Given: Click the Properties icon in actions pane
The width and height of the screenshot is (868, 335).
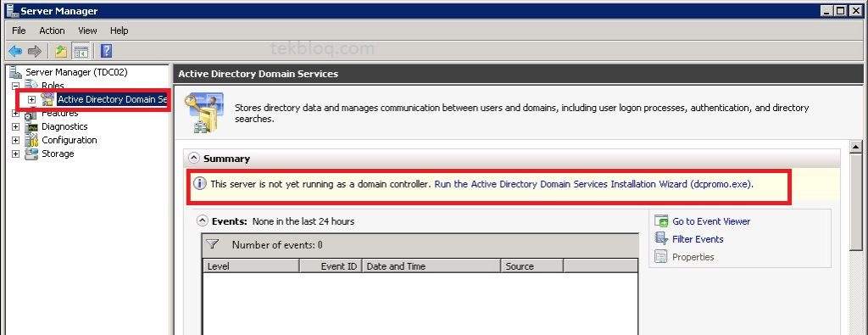Looking at the screenshot, I should tap(661, 257).
